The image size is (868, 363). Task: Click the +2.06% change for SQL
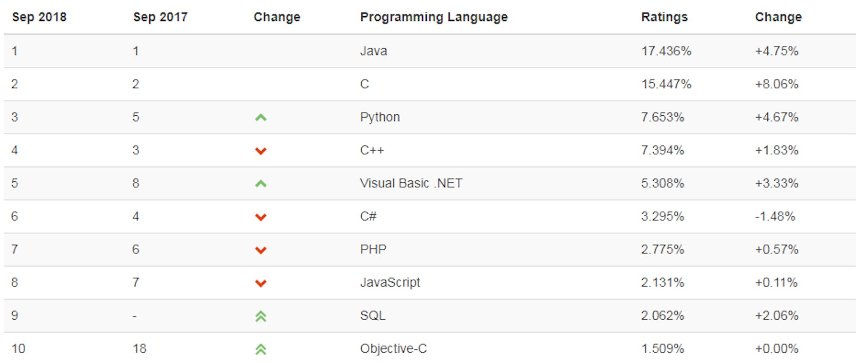777,316
